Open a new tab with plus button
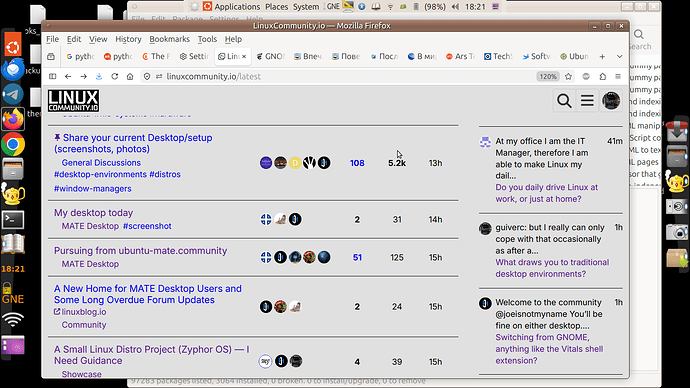The width and height of the screenshot is (690, 388). point(602,56)
